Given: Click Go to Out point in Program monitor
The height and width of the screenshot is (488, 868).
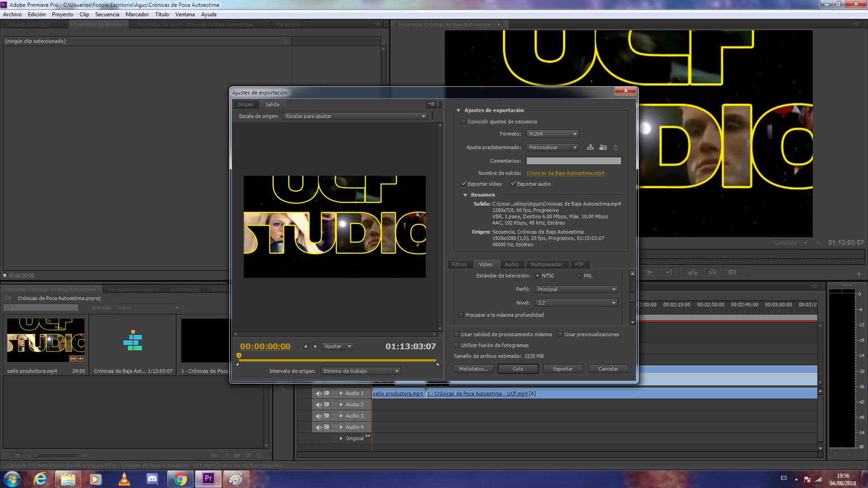Looking at the screenshot, I should 669,272.
